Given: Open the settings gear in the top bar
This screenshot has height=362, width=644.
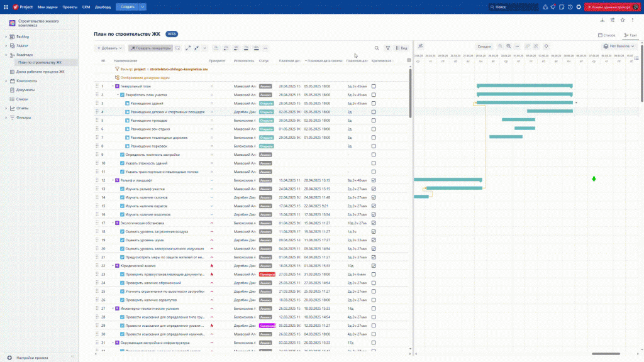Looking at the screenshot, I should (x=579, y=7).
